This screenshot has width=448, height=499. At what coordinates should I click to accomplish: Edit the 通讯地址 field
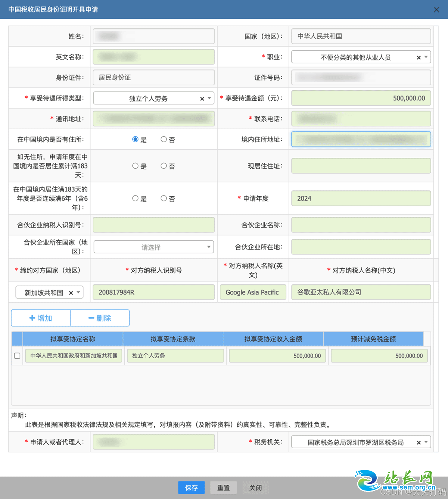click(154, 119)
